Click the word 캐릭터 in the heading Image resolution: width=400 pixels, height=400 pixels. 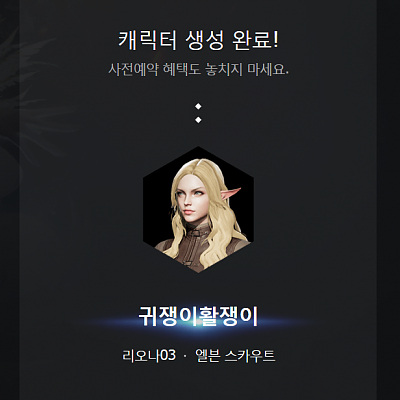pos(147,41)
